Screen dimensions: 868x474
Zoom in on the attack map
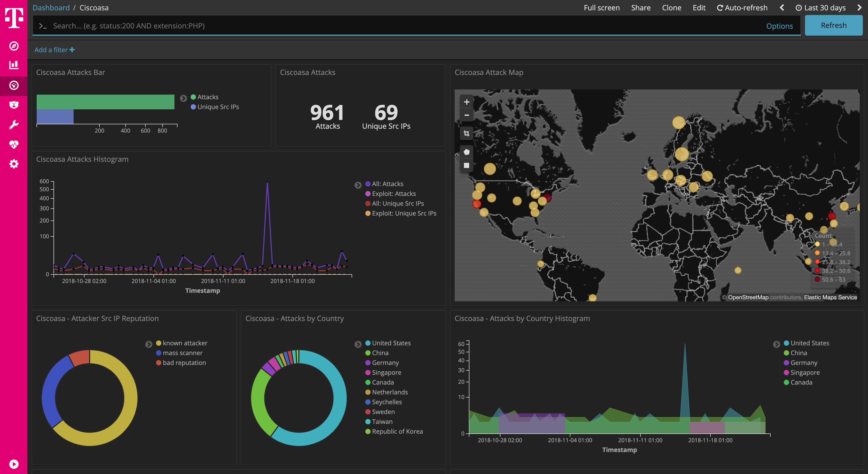467,102
